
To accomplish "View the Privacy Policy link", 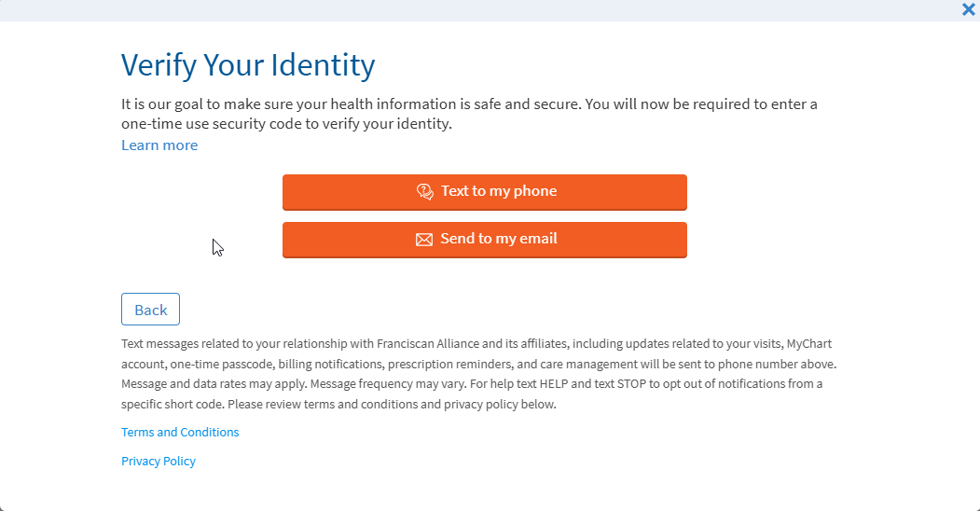I will pyautogui.click(x=159, y=462).
